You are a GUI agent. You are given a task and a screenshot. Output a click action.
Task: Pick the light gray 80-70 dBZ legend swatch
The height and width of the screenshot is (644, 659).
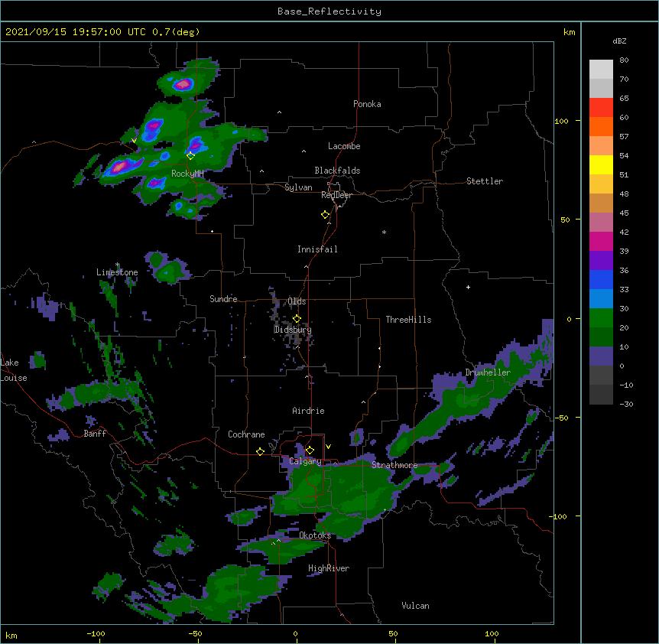pos(601,70)
